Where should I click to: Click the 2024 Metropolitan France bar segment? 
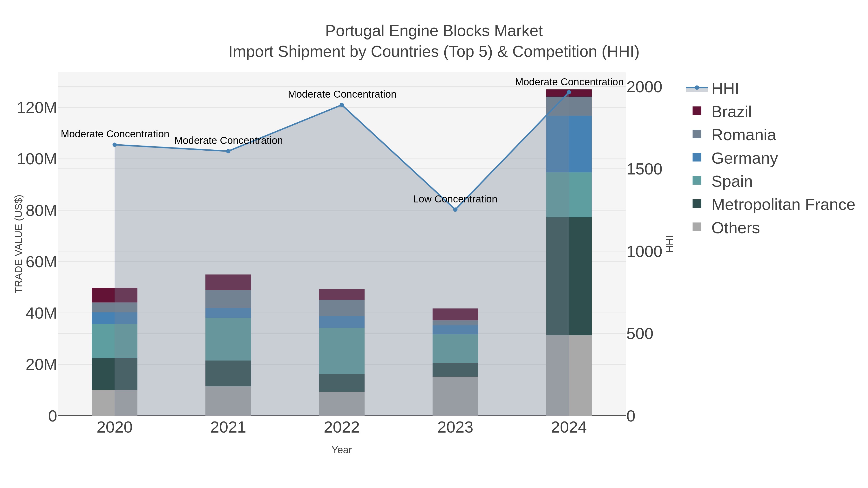(x=569, y=276)
